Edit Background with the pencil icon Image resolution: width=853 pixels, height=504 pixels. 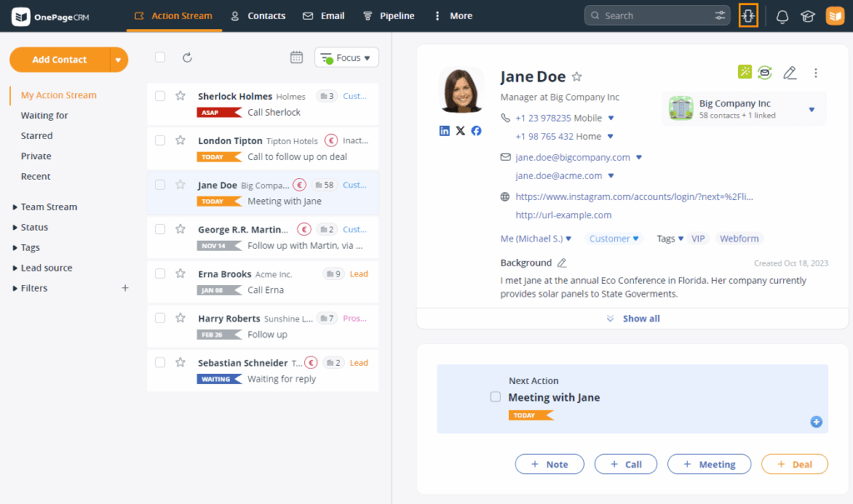[x=562, y=263]
